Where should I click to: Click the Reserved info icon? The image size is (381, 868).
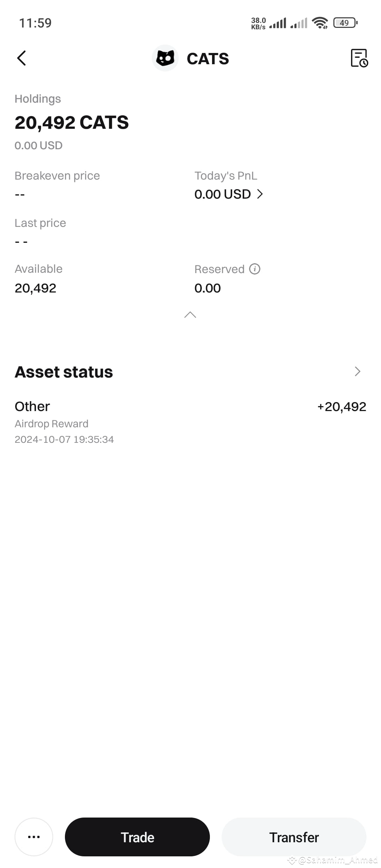[x=255, y=269]
